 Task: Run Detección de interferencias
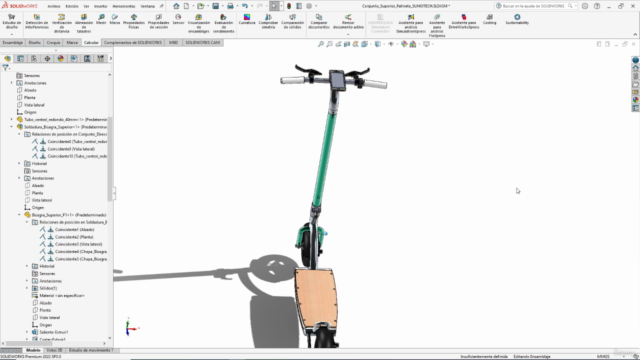(x=37, y=22)
